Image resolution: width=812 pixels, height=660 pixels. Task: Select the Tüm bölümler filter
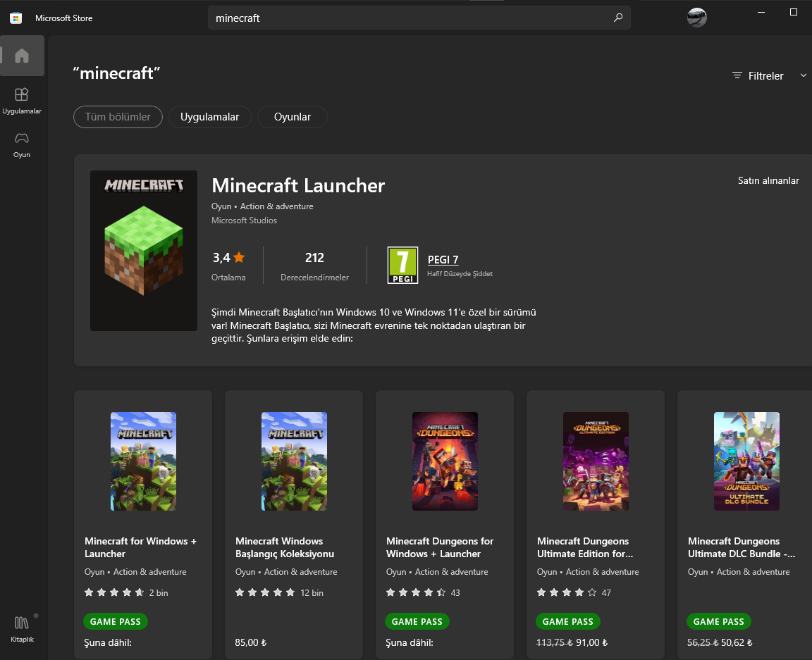118,117
